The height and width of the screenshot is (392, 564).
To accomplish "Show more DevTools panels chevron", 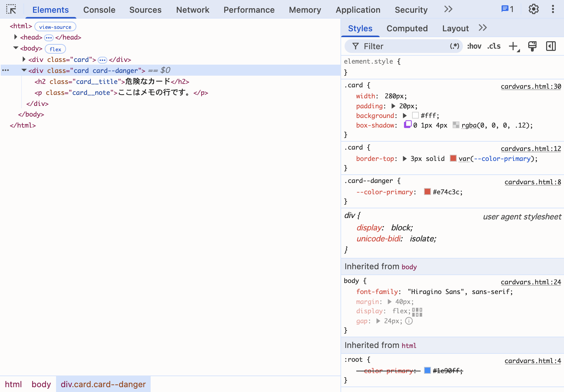I will click(x=448, y=9).
